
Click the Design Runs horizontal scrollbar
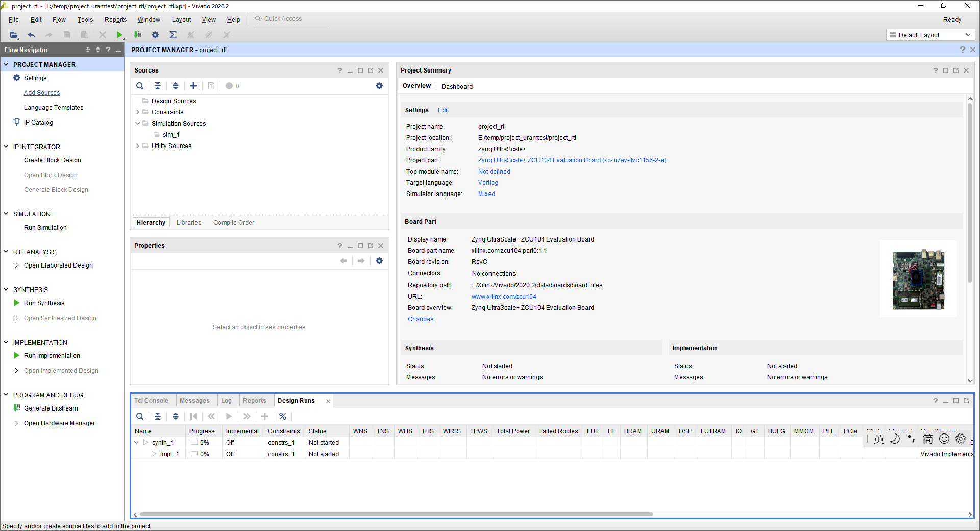[x=397, y=514]
